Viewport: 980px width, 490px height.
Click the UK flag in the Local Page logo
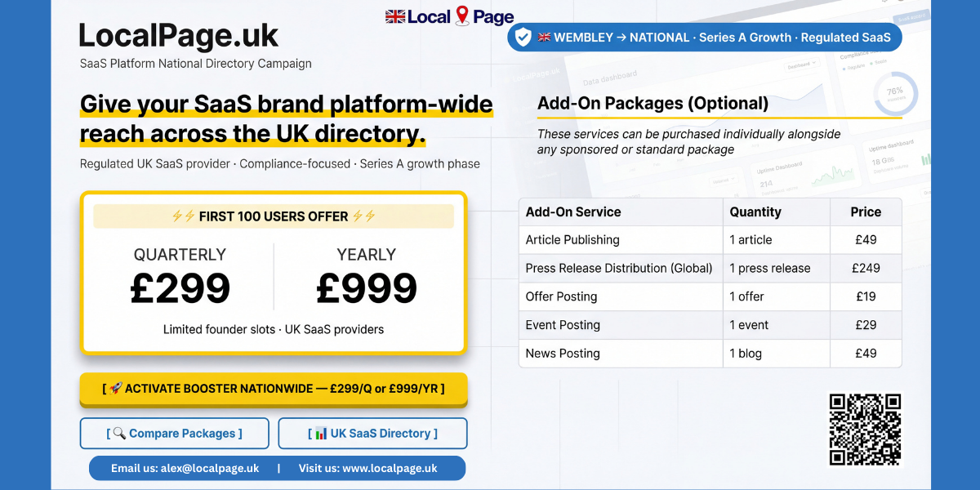click(395, 16)
